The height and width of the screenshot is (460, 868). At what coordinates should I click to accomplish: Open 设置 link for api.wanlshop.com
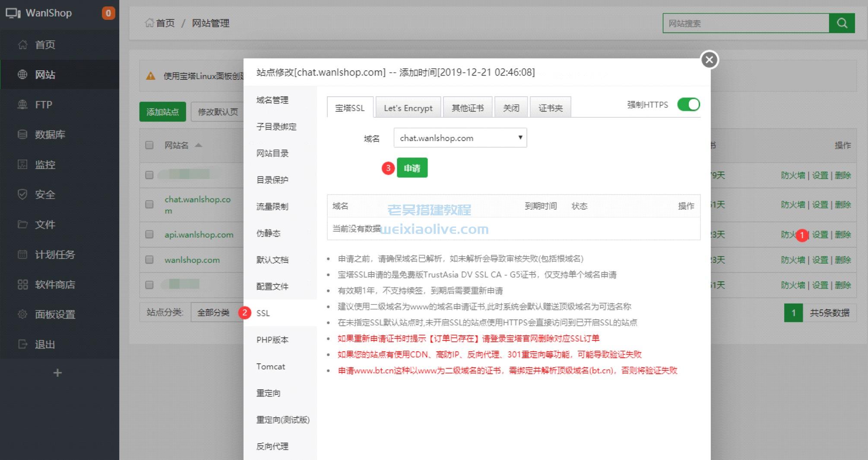pos(820,235)
